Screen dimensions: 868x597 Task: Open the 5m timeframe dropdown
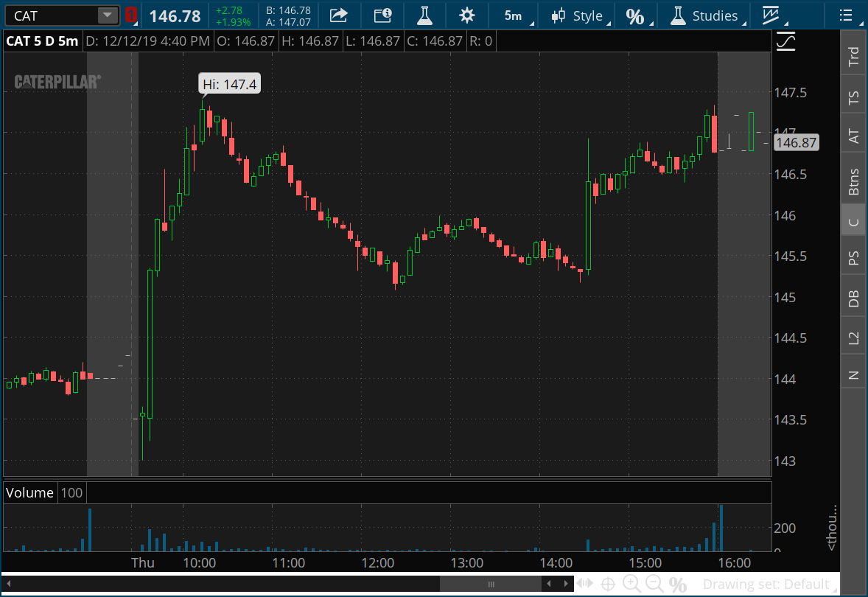click(515, 15)
